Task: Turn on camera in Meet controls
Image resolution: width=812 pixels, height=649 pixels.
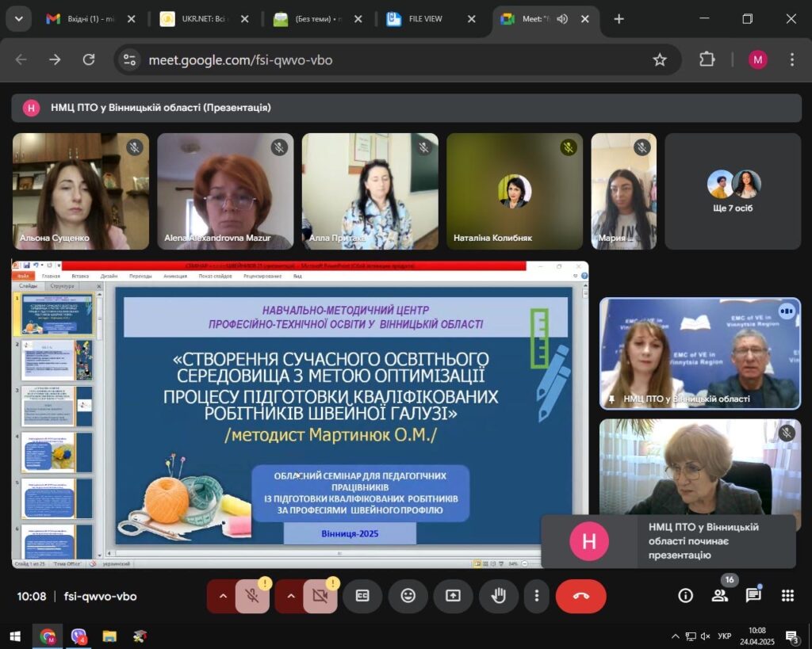Action: (320, 596)
